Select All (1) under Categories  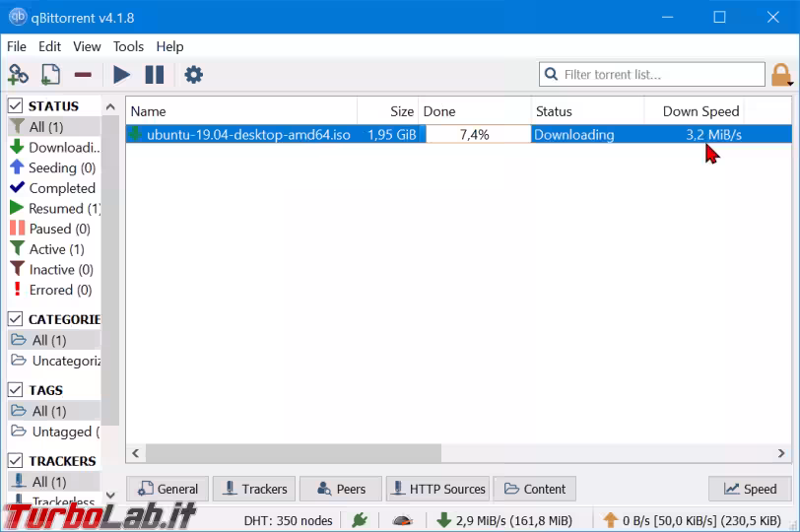(54, 340)
